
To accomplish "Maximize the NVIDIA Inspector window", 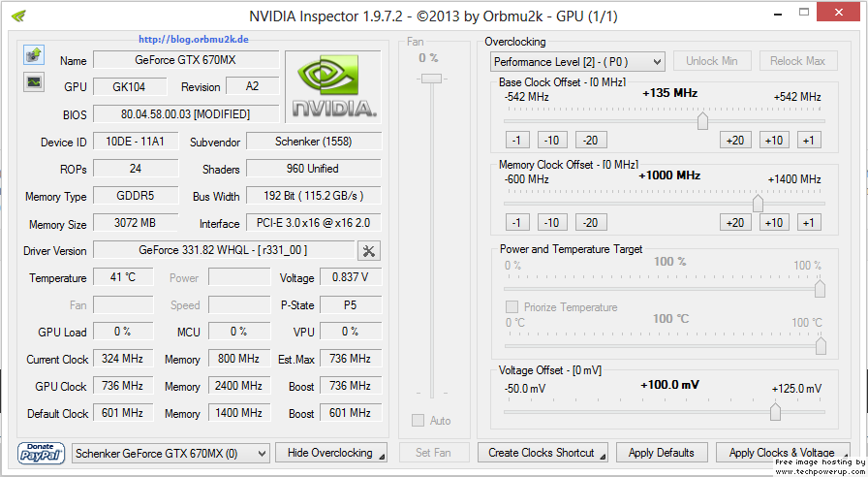I will [804, 13].
